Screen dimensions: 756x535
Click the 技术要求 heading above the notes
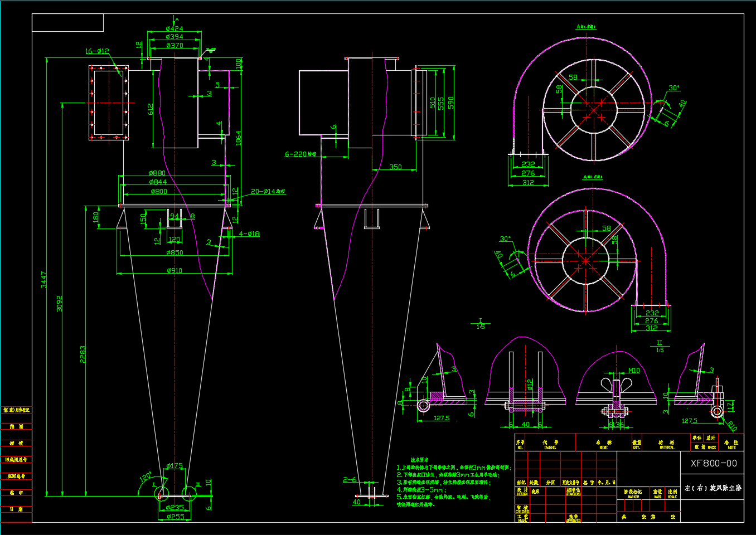(419, 460)
